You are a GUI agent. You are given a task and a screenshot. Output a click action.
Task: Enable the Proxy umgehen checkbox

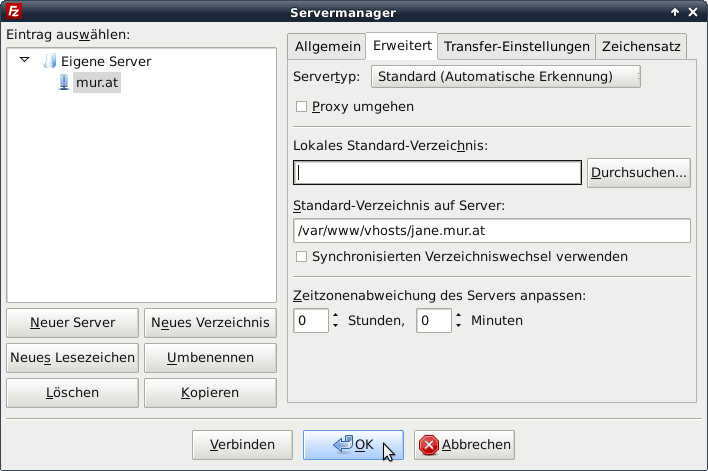click(302, 107)
